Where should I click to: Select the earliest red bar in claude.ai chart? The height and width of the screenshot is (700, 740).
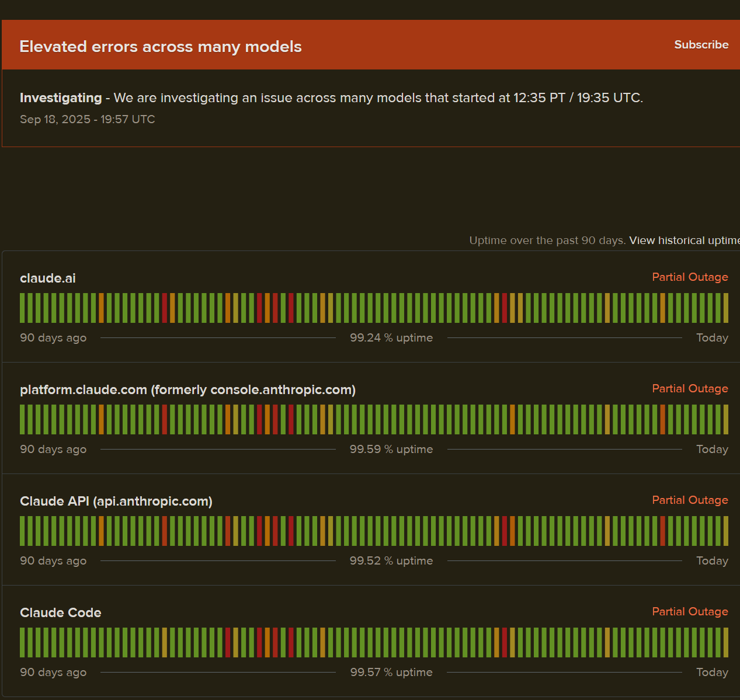[165, 308]
